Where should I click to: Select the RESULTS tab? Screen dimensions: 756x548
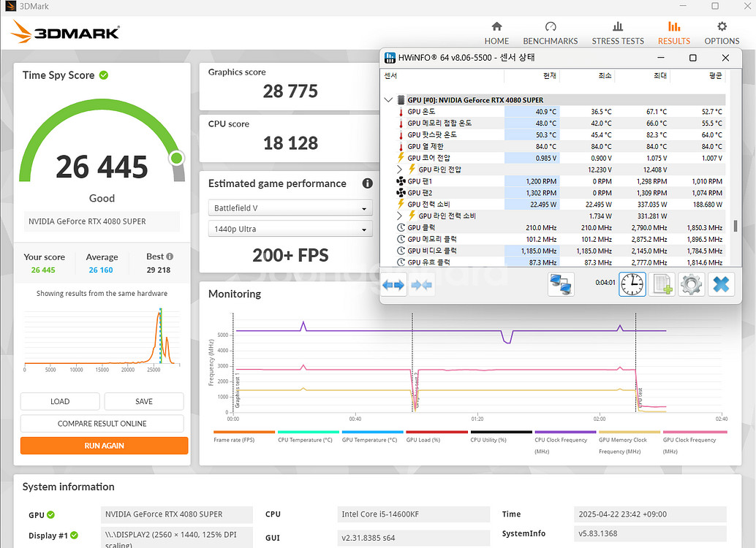pos(674,34)
